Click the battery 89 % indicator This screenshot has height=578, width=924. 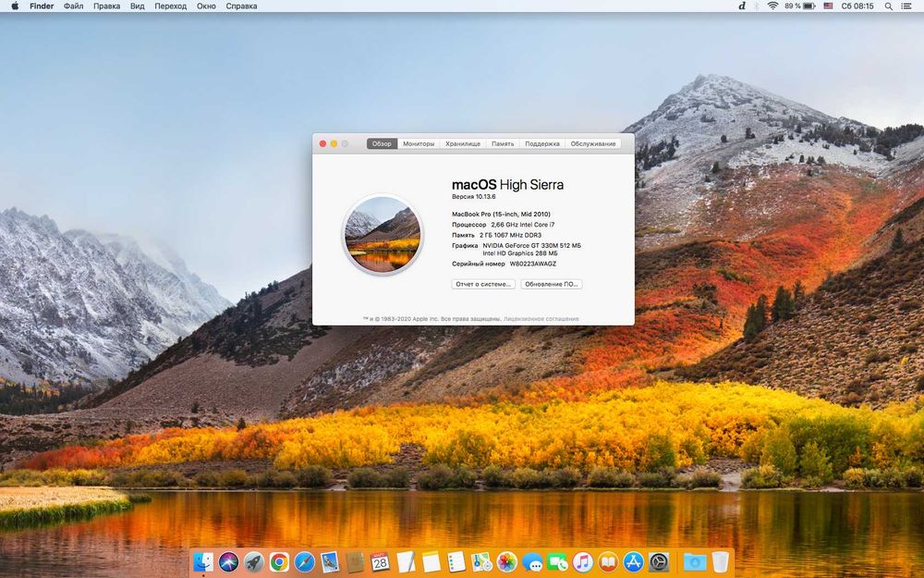799,6
